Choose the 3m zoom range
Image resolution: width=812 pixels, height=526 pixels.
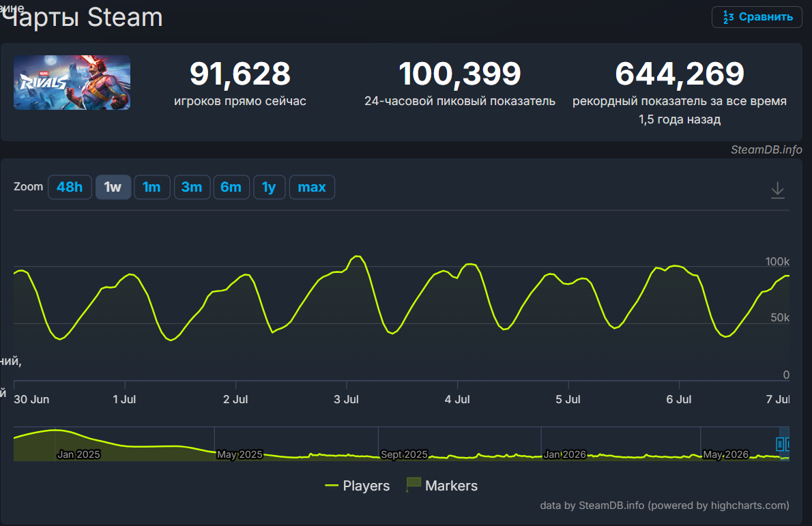192,187
